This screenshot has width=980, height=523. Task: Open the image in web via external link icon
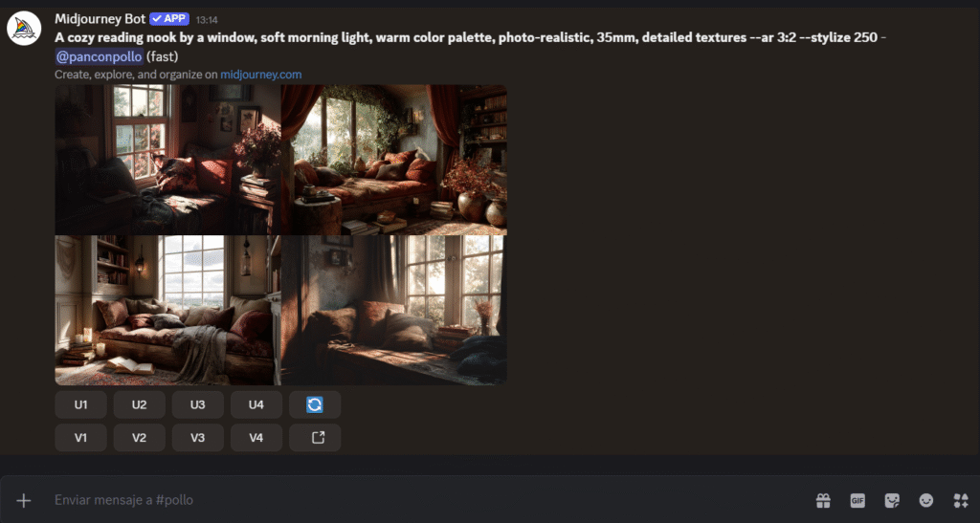pos(315,438)
